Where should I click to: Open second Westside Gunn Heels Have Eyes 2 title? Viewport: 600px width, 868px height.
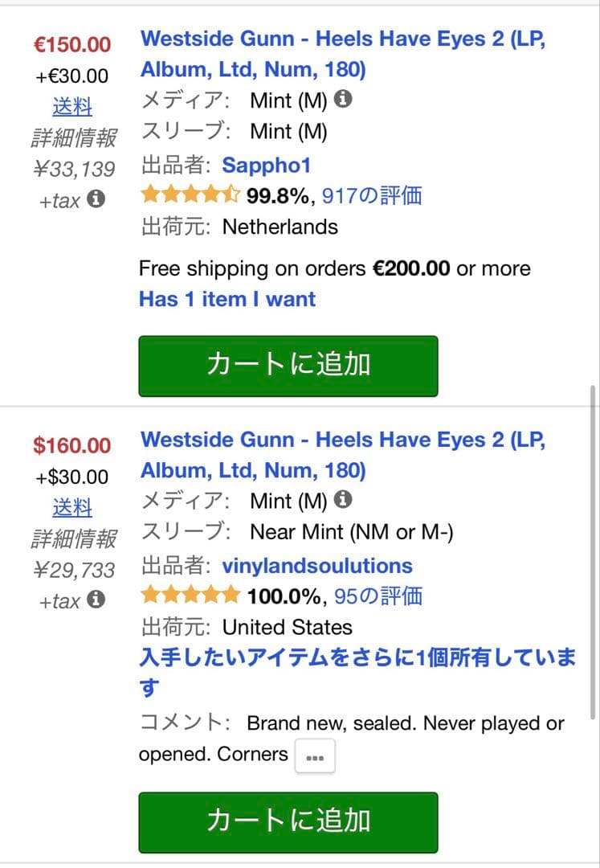point(342,455)
